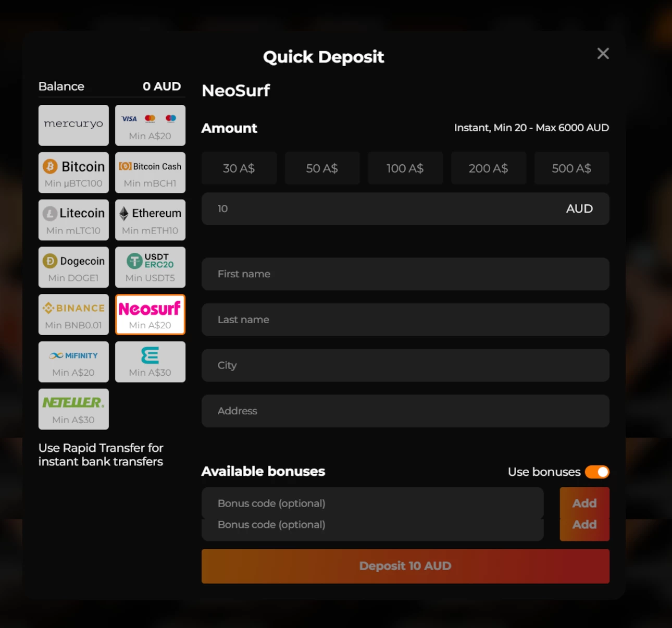This screenshot has width=672, height=628.
Task: Select the Dogecoin payment tile
Action: tap(73, 267)
